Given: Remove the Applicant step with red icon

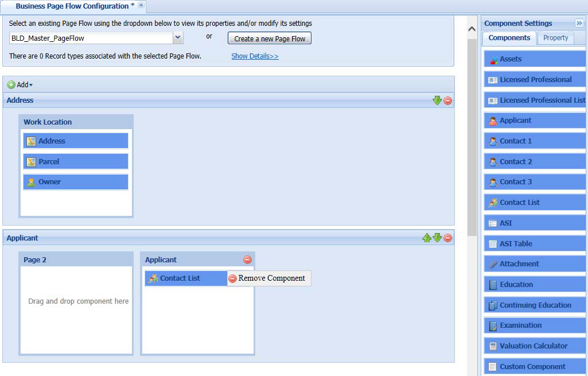Looking at the screenshot, I should click(448, 238).
